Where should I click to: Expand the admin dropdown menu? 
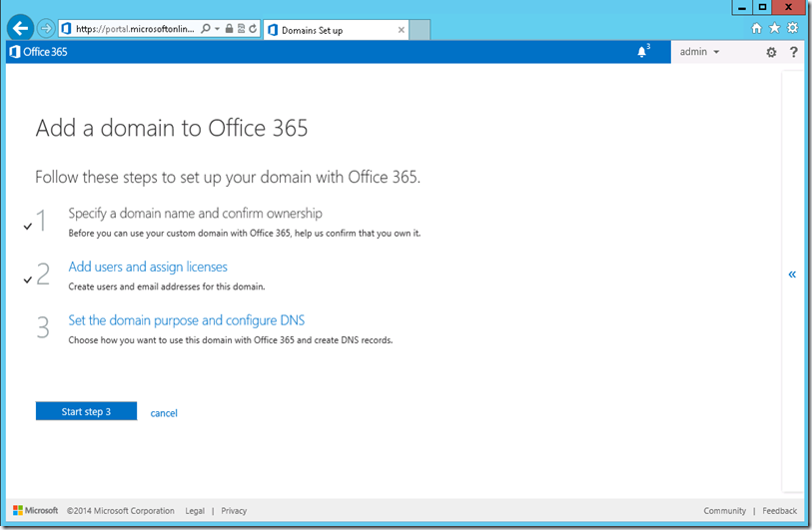[699, 52]
